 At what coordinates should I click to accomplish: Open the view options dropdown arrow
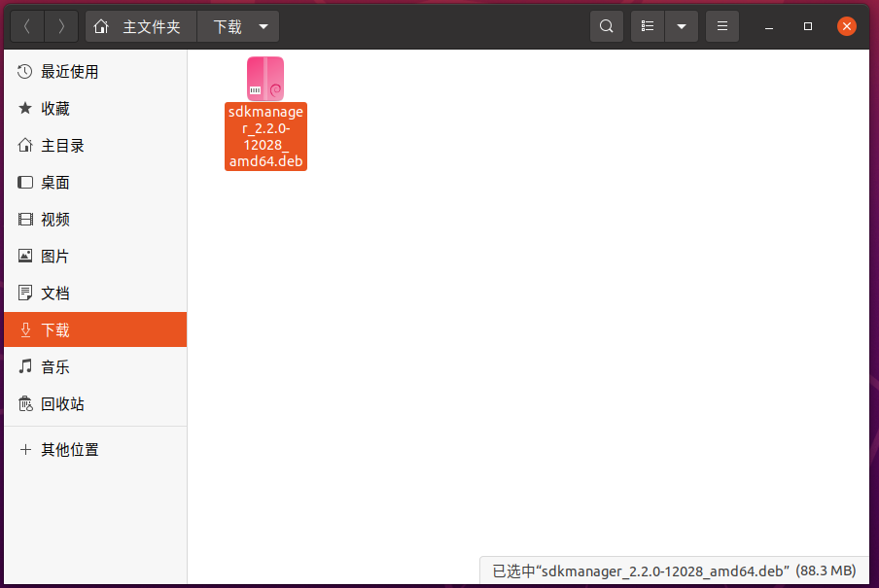pos(682,26)
